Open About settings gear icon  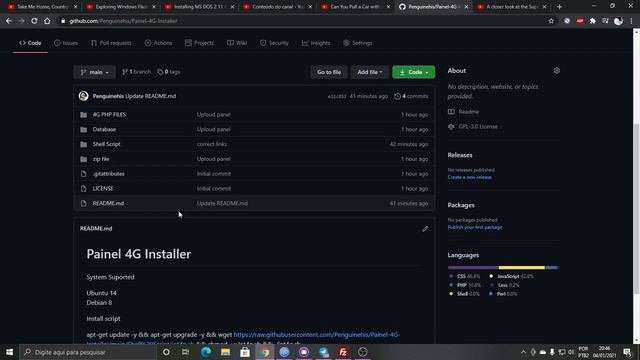click(x=557, y=71)
